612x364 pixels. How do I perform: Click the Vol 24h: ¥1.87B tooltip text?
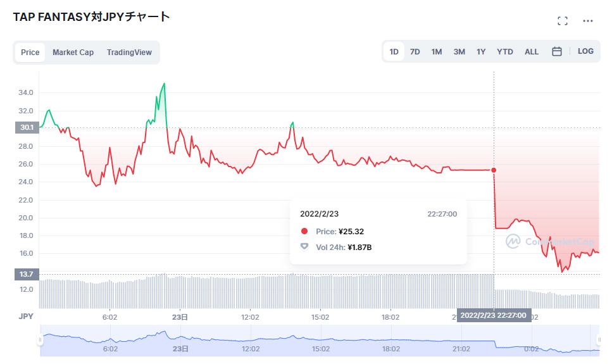click(x=344, y=248)
